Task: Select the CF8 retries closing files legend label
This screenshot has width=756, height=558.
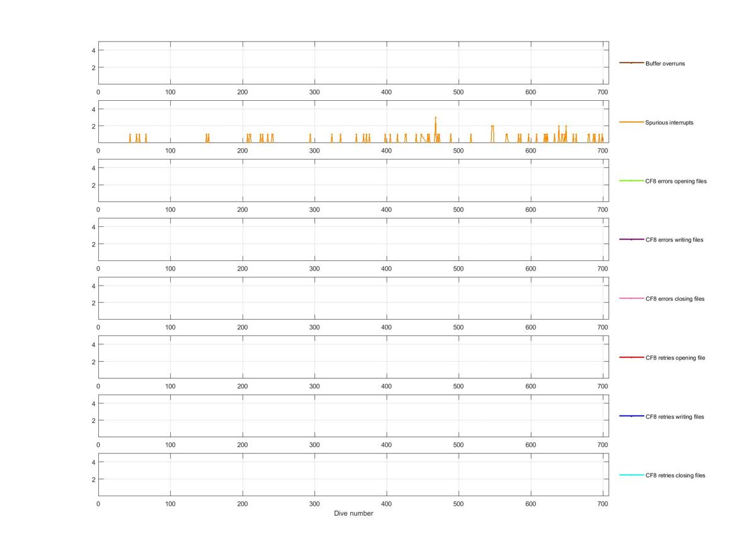Action: click(675, 475)
